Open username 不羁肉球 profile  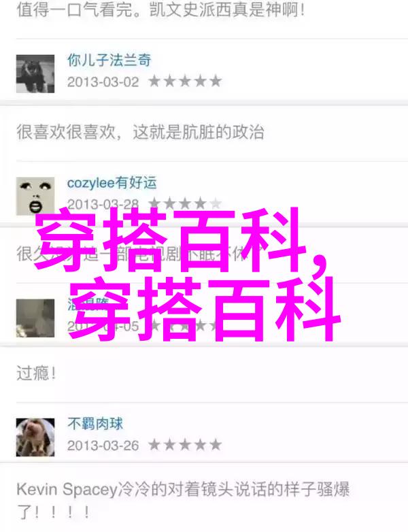(95, 424)
